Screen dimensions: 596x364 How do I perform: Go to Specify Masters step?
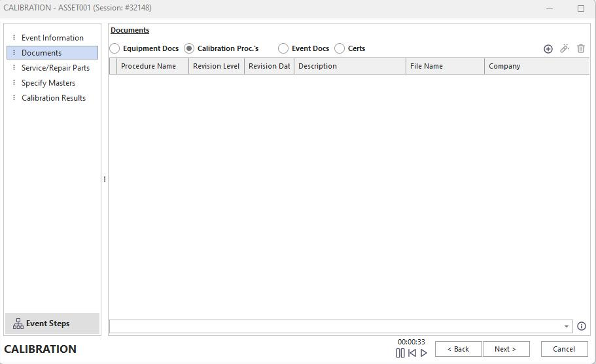[52, 83]
